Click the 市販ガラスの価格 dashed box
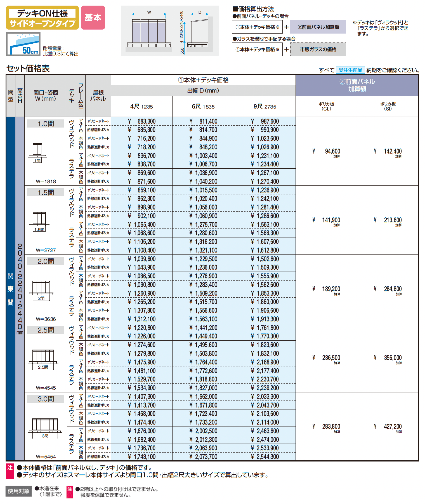This screenshot has width=425, height=504. click(318, 50)
